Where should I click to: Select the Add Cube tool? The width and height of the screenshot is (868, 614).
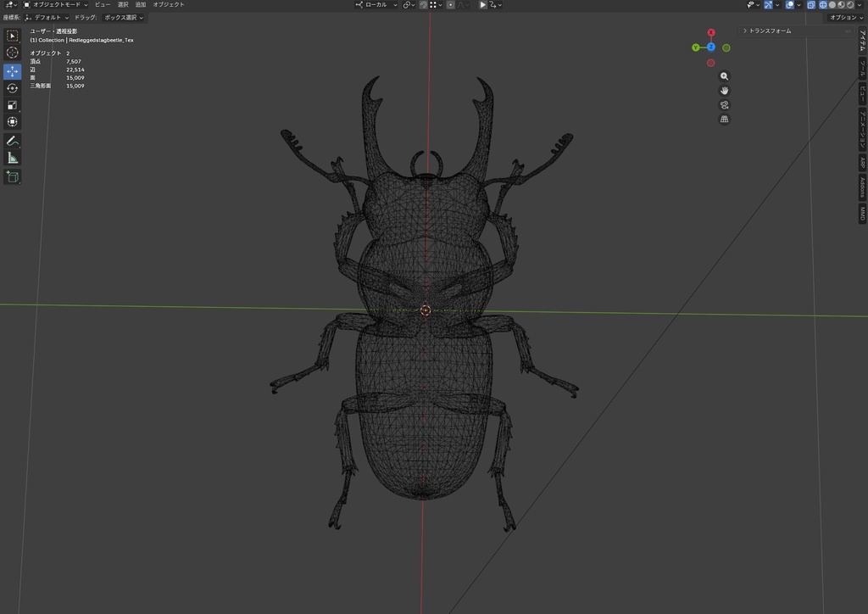(x=12, y=176)
